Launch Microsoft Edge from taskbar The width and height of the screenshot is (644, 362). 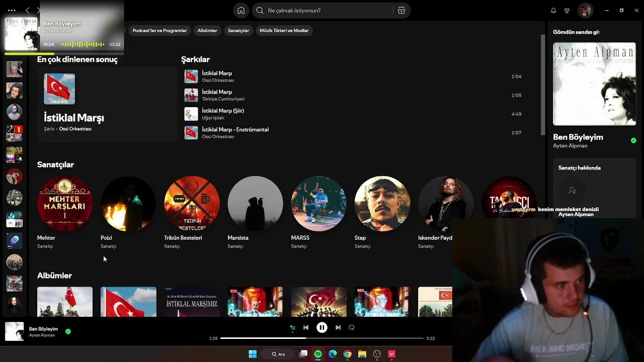333,354
